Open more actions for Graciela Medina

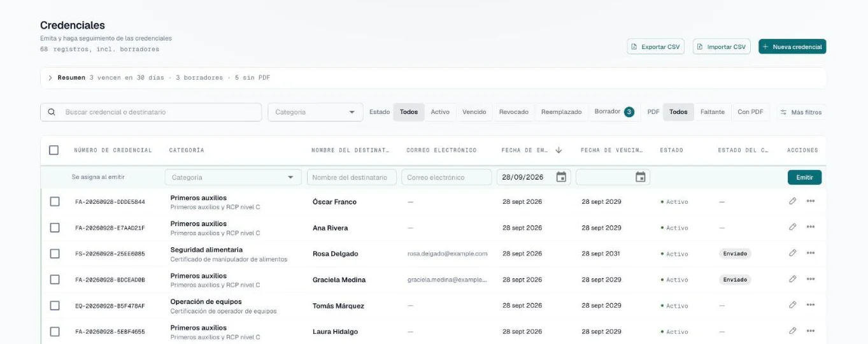[x=810, y=279]
